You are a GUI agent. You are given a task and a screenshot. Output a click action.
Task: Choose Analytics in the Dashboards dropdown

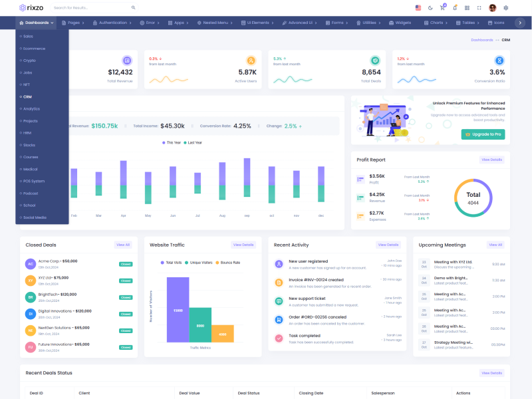[31, 108]
